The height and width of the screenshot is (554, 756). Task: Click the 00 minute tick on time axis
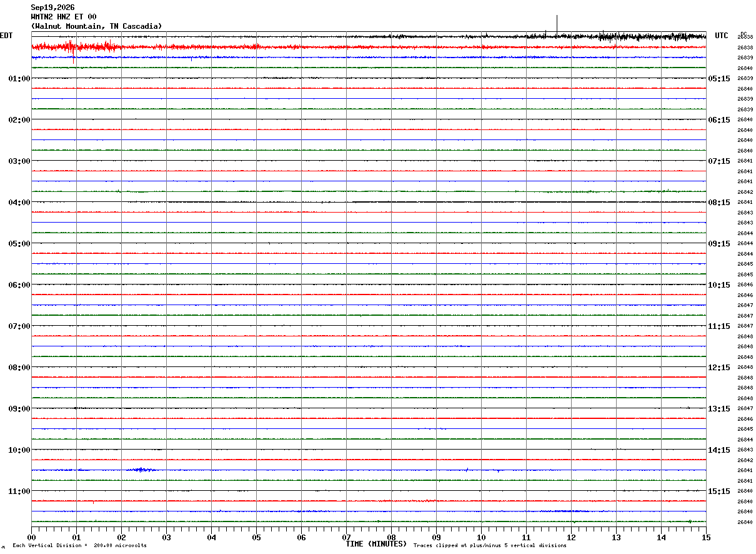click(32, 537)
